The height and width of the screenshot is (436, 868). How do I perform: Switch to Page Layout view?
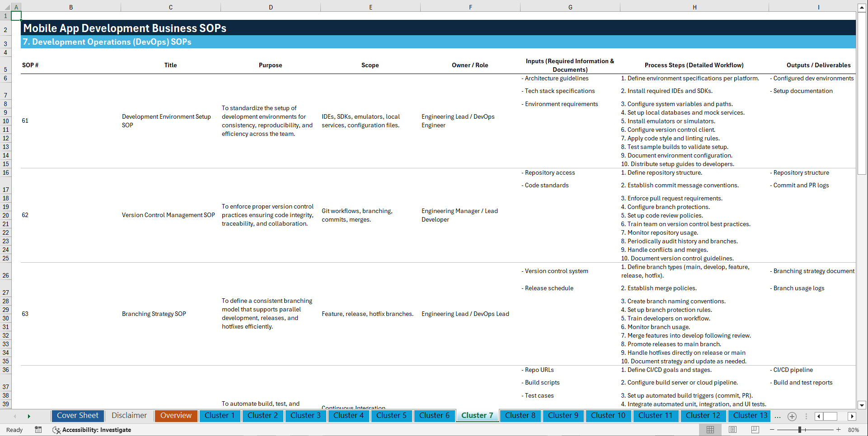(732, 430)
